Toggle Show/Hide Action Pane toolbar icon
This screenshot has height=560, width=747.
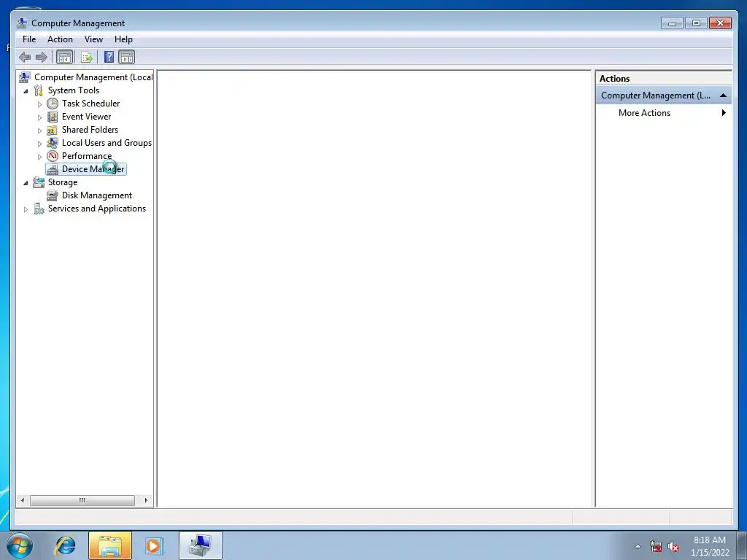point(127,58)
